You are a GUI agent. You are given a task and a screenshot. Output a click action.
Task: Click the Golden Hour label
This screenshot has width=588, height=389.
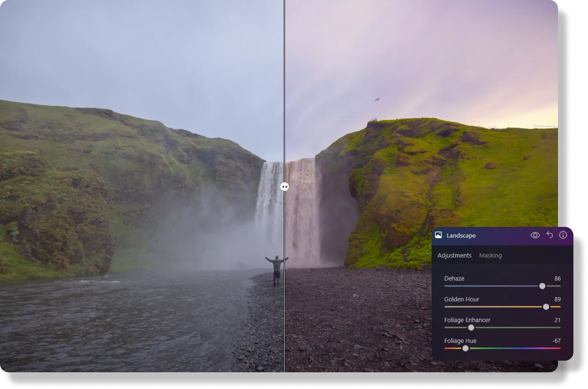coord(462,299)
